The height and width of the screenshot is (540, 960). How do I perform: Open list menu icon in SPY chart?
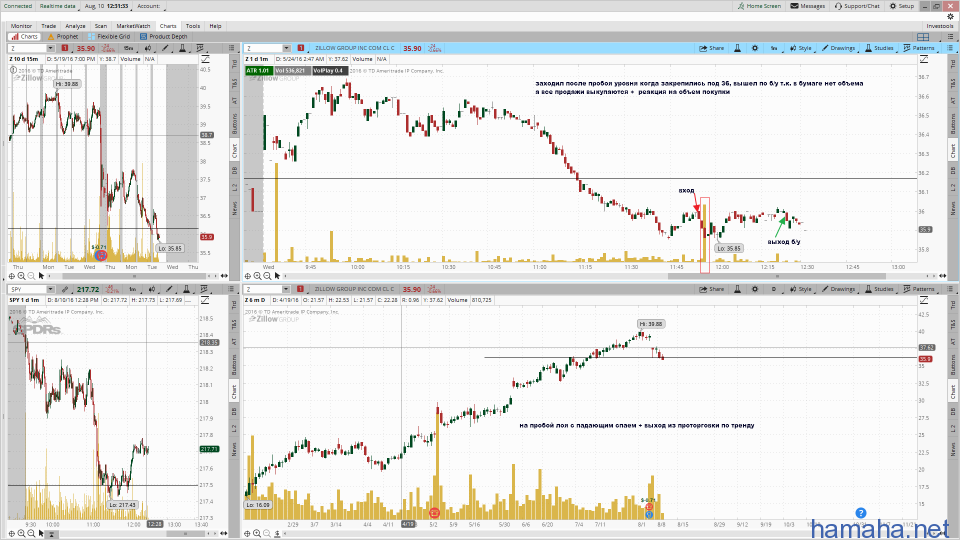point(231,290)
